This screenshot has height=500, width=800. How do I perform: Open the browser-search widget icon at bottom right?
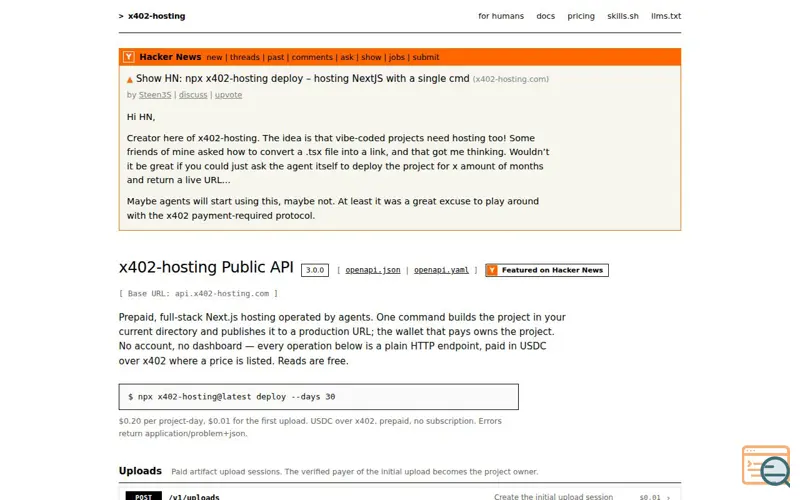766,466
